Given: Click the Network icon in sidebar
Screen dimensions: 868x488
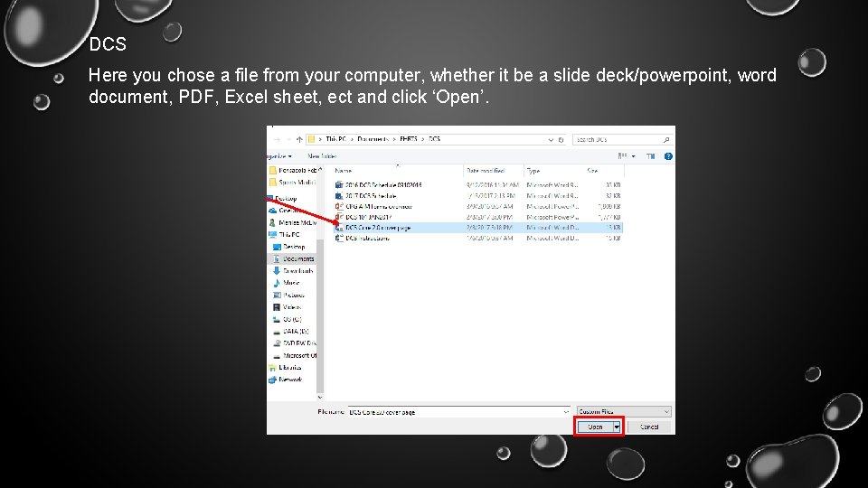Looking at the screenshot, I should 272,380.
